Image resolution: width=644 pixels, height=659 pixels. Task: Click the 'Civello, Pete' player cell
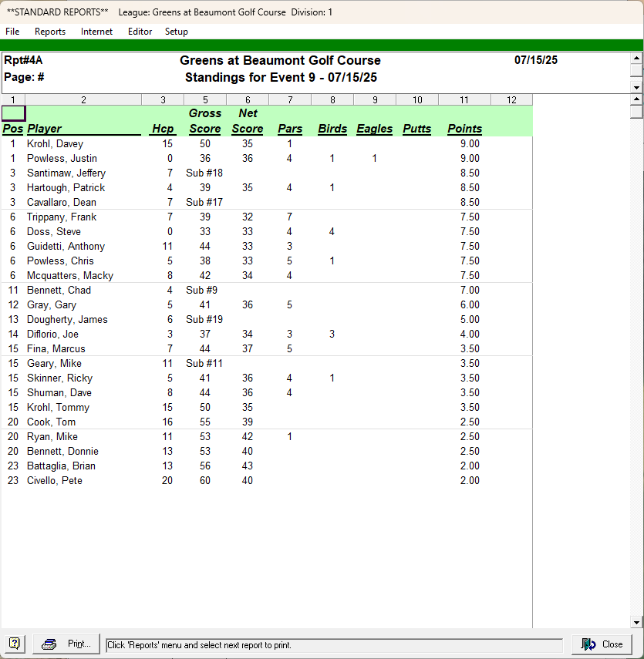(55, 481)
